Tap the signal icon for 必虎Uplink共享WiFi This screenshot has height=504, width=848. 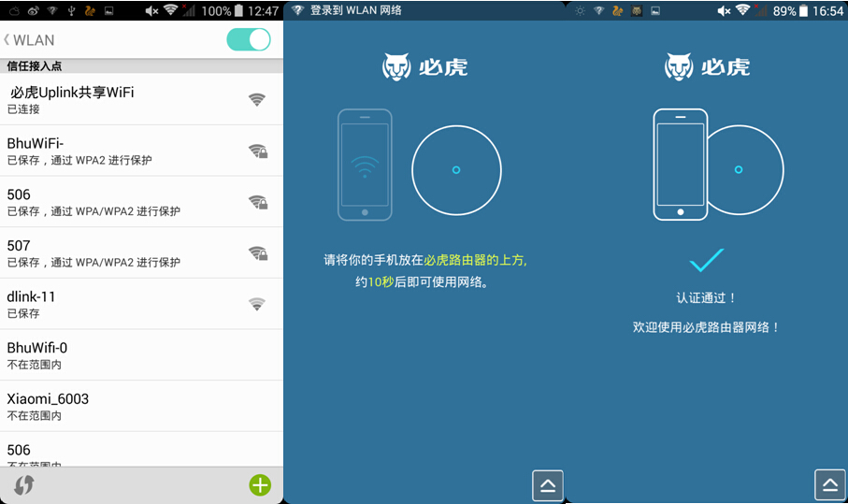pyautogui.click(x=257, y=99)
